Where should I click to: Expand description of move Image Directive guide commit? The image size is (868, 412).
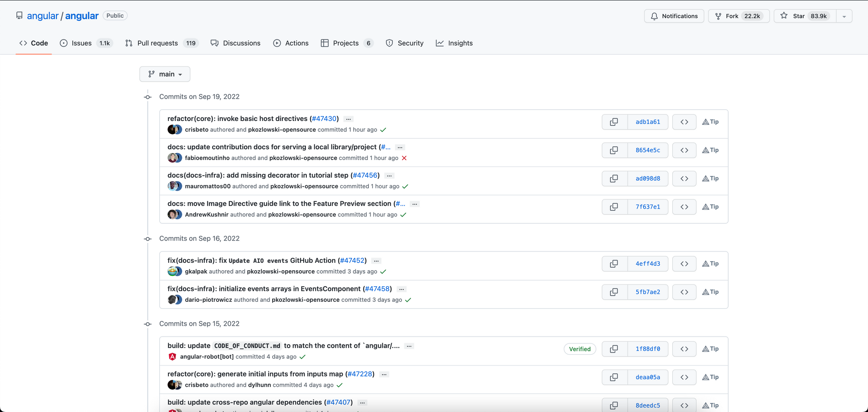pos(415,204)
